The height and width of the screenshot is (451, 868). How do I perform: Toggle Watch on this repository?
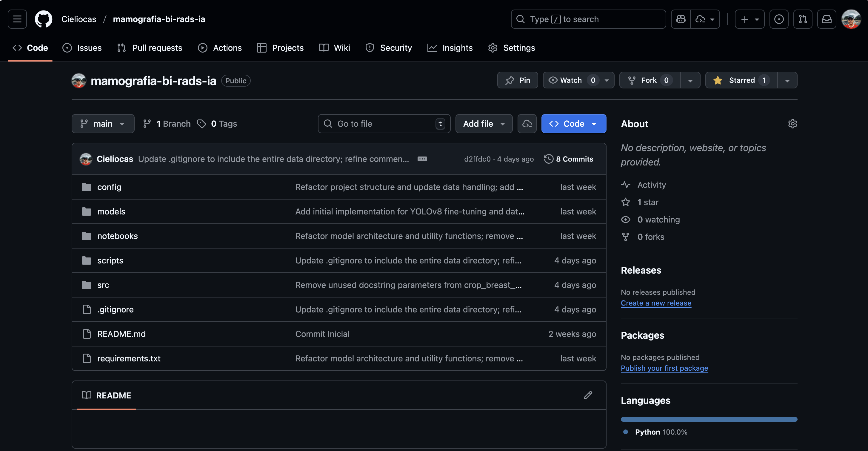click(571, 80)
